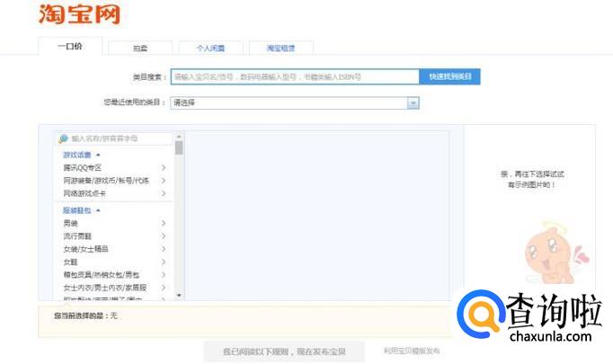Open the 利用宝贝模板发布 link
This screenshot has height=364, width=613.
pyautogui.click(x=412, y=351)
